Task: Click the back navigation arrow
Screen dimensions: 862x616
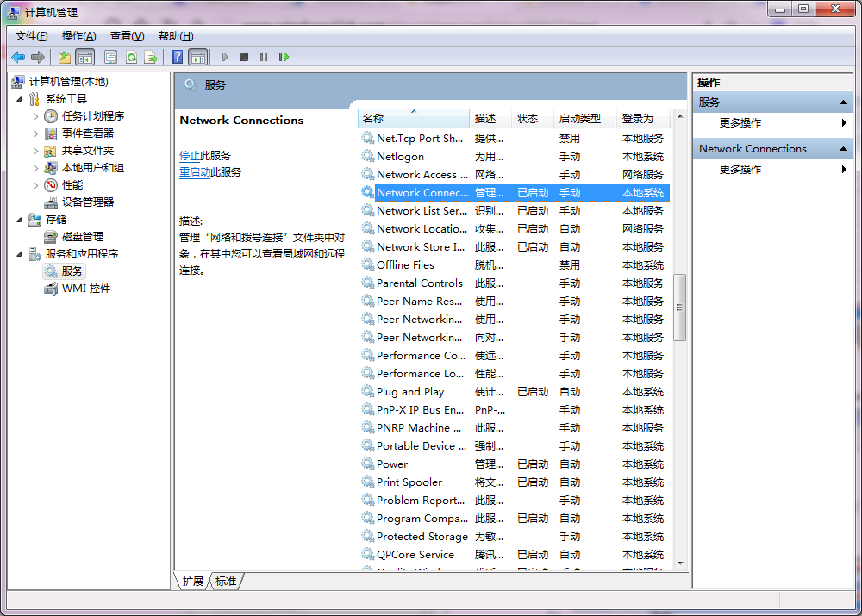Action: click(17, 57)
